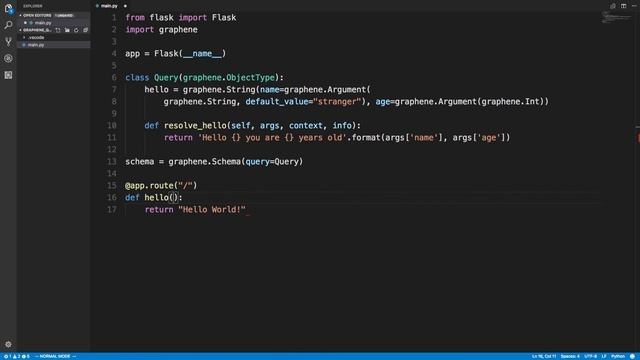Click 'graphene.Schema' on line 13

click(x=204, y=162)
